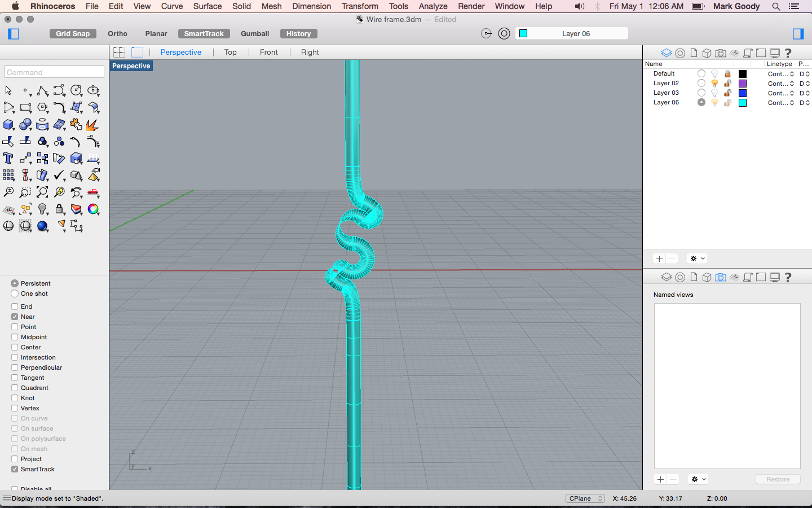Choose the Rectangle tool

[x=25, y=108]
